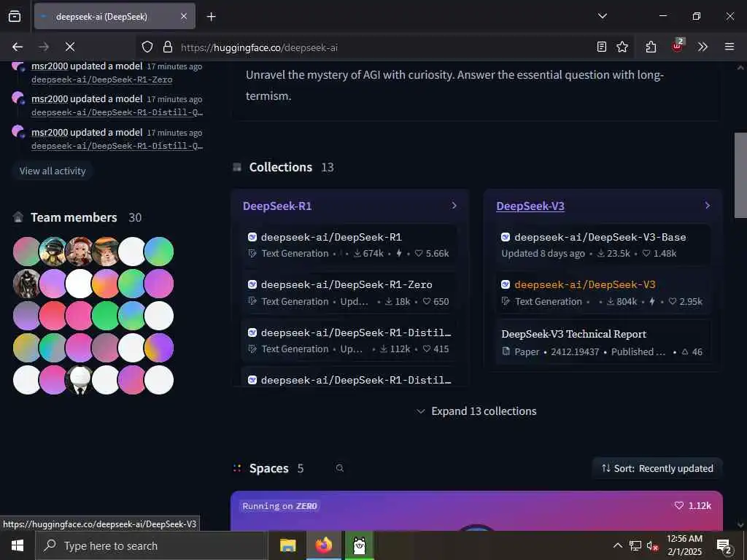Click Collections section heading icon
Screen dimensions: 747x560
coord(237,167)
